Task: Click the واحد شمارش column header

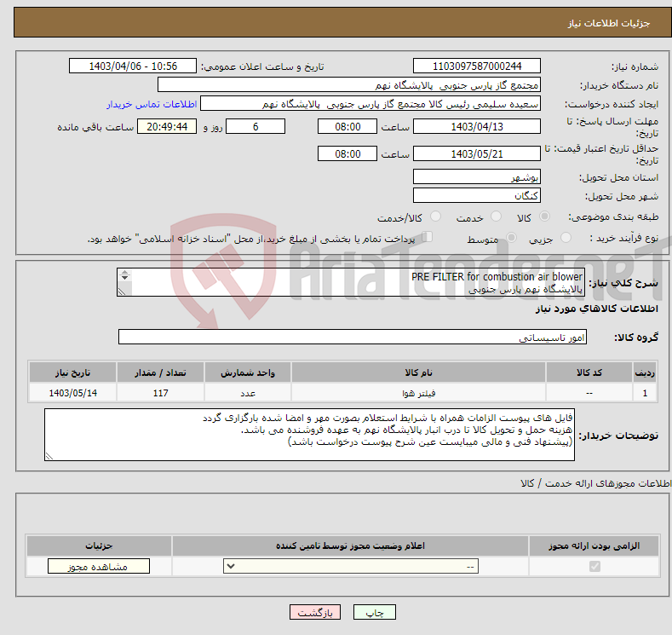Action: 248,372
